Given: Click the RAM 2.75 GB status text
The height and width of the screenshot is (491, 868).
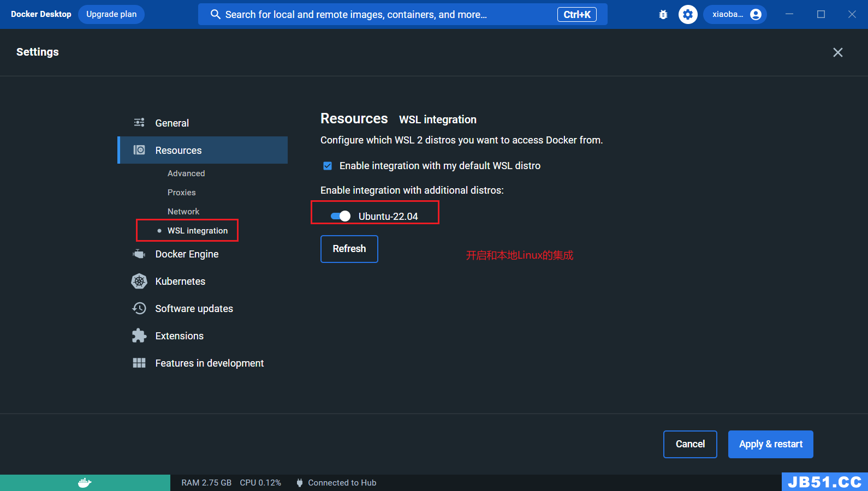Looking at the screenshot, I should pos(206,483).
